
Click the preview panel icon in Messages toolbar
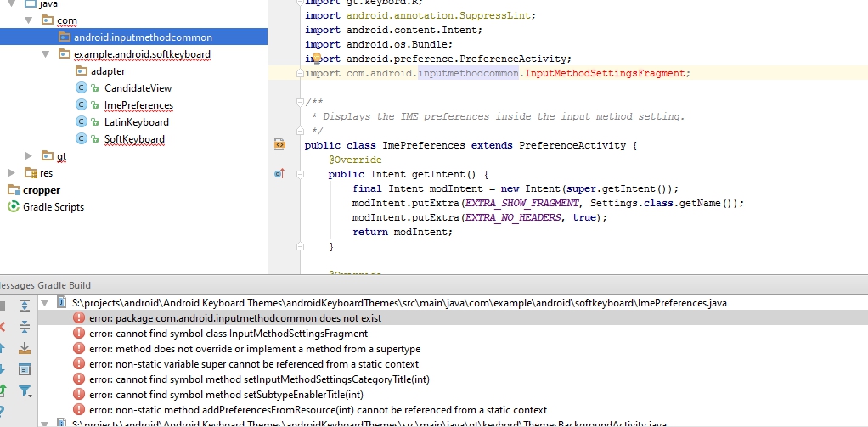coord(25,369)
